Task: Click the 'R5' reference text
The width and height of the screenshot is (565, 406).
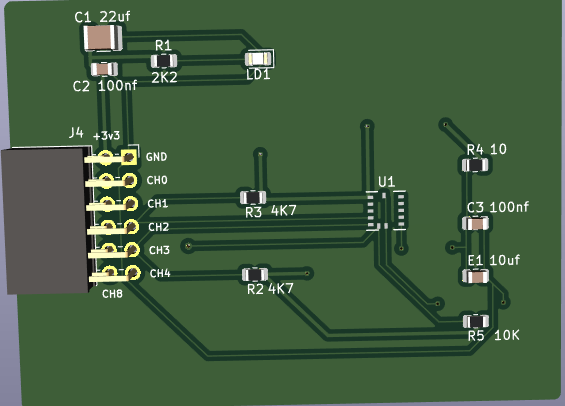Action: tap(476, 336)
